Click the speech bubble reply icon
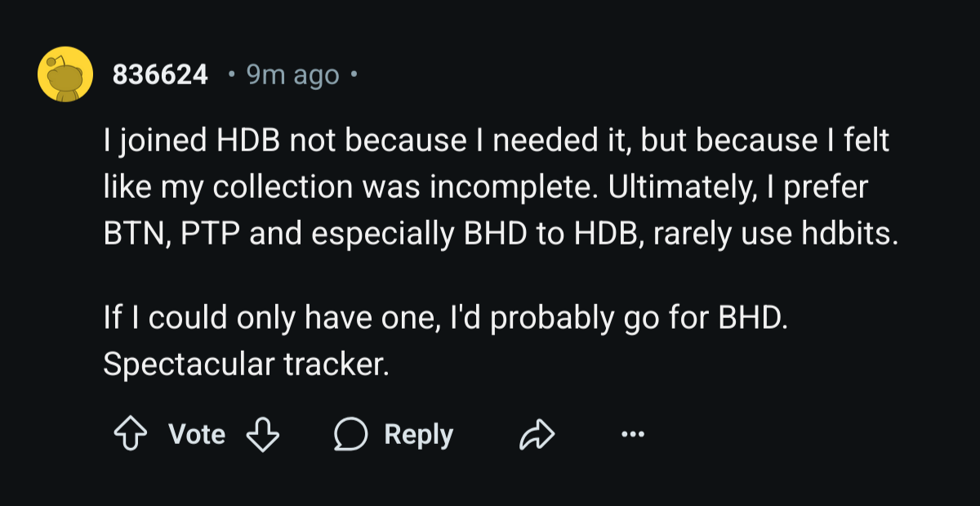Screen dimensions: 980x506 (x=350, y=435)
